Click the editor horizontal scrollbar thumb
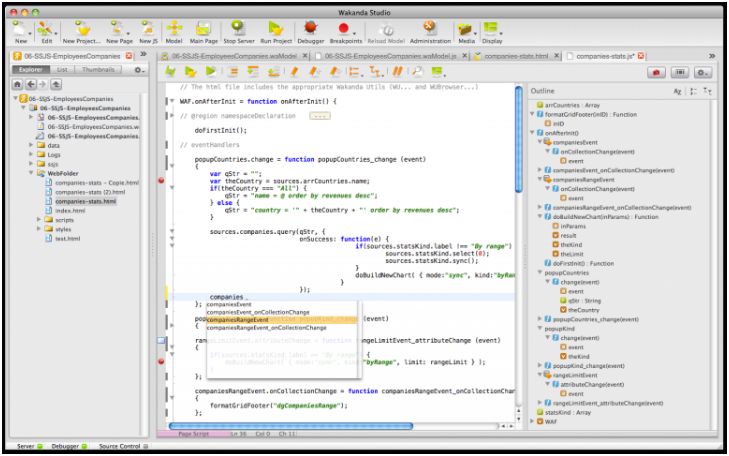Image resolution: width=729 pixels, height=456 pixels. (x=291, y=426)
